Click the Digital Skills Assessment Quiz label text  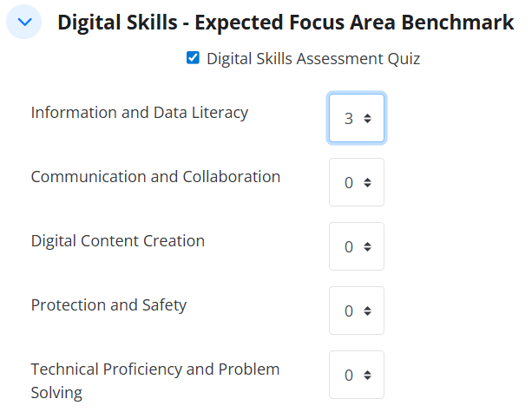[313, 59]
